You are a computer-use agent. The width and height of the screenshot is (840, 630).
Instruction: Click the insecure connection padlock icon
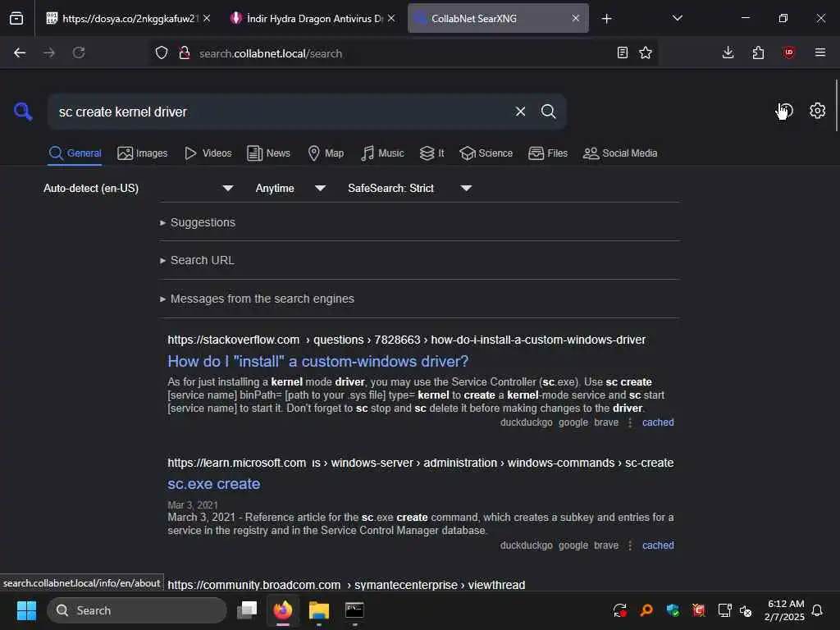(x=185, y=53)
